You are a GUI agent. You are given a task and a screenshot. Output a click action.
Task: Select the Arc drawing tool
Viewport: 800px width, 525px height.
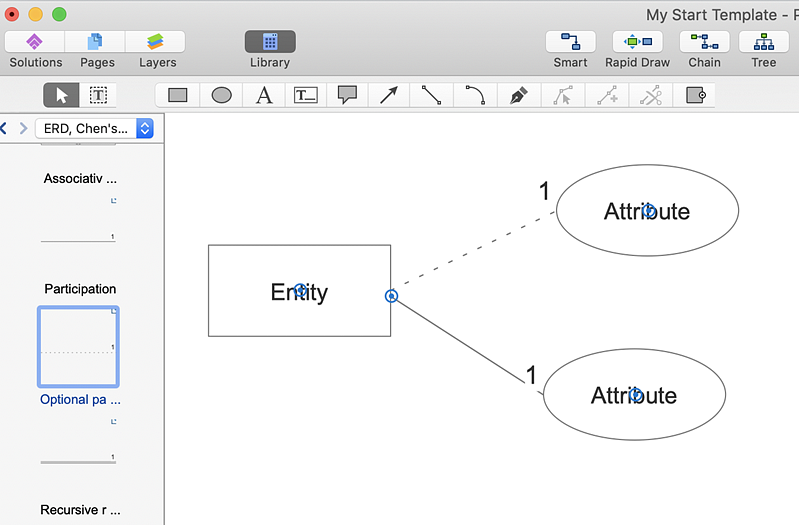click(x=475, y=96)
